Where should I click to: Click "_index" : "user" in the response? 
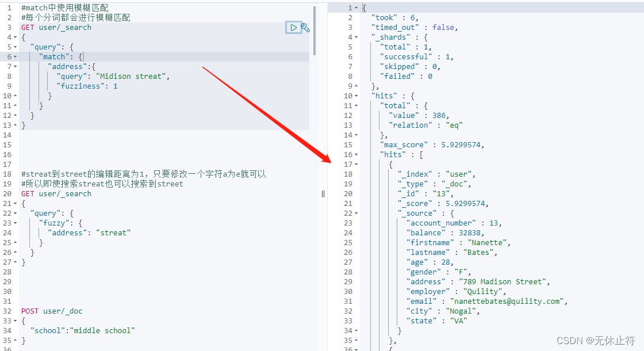pos(436,174)
